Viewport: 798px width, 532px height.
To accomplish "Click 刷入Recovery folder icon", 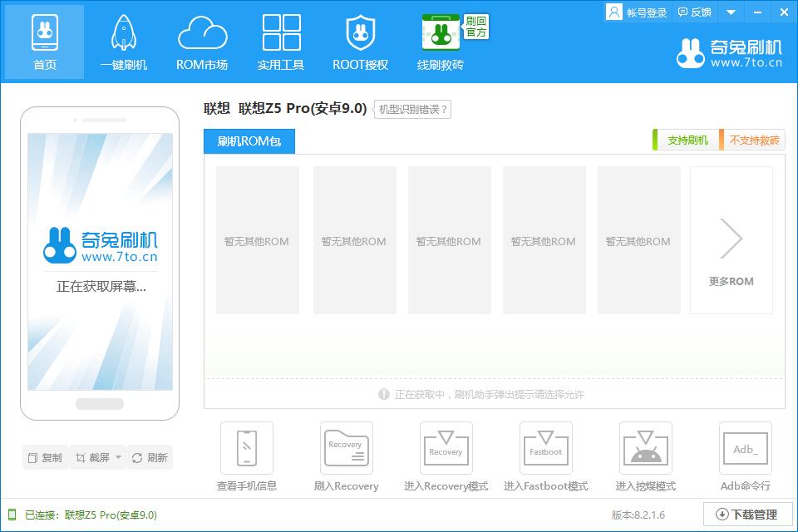I will [347, 448].
